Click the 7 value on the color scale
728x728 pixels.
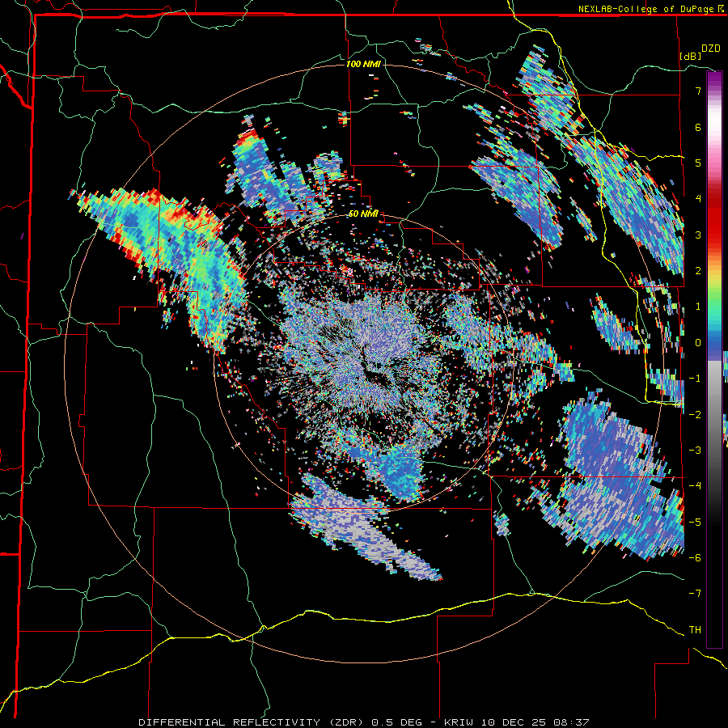(698, 91)
